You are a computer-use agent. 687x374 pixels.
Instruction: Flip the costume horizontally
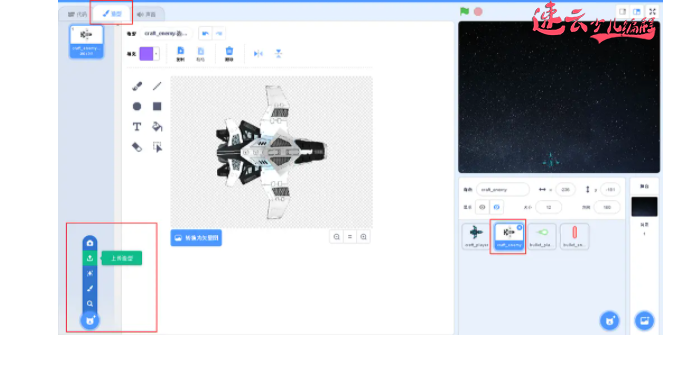[259, 53]
